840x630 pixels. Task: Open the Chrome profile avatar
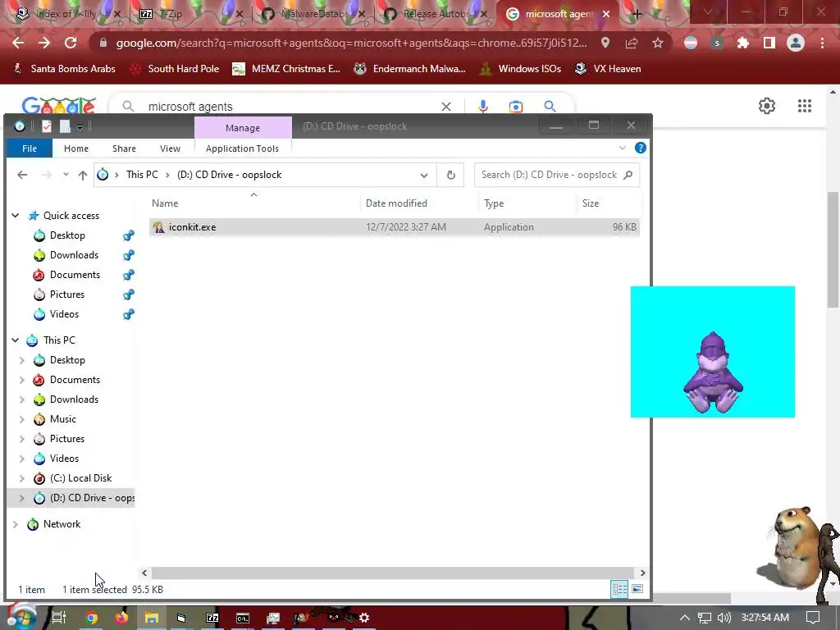coord(796,43)
